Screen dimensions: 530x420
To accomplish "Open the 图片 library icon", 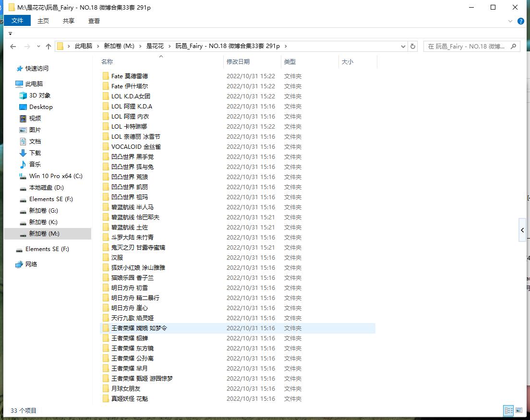I will pyautogui.click(x=23, y=130).
